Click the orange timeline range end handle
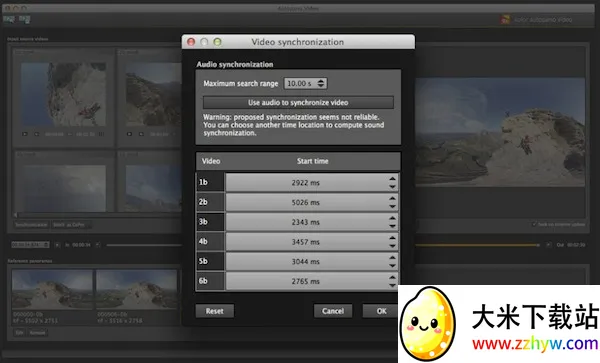This screenshot has width=600, height=363. [538, 245]
